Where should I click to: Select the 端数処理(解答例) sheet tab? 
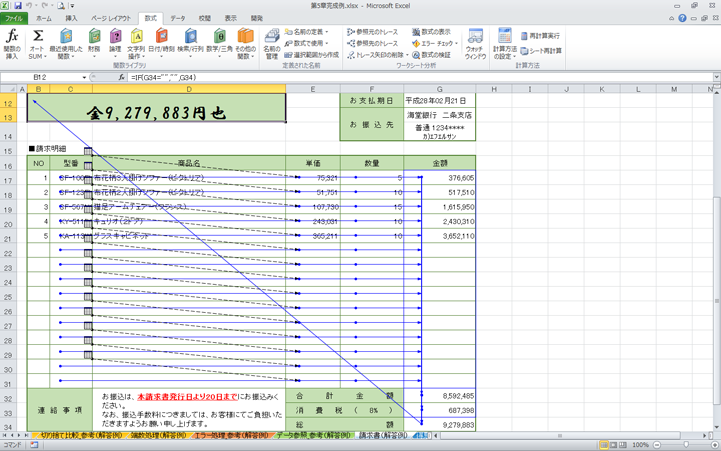[x=159, y=435]
